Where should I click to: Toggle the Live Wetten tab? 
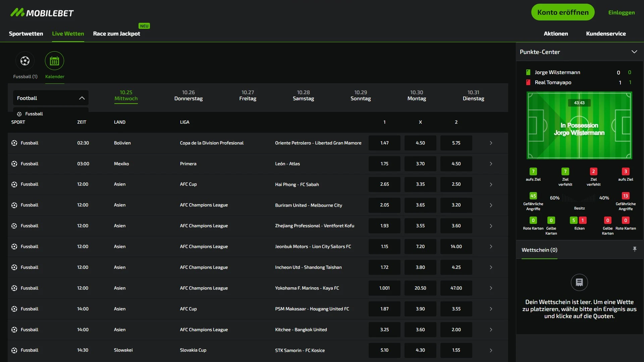coord(68,34)
